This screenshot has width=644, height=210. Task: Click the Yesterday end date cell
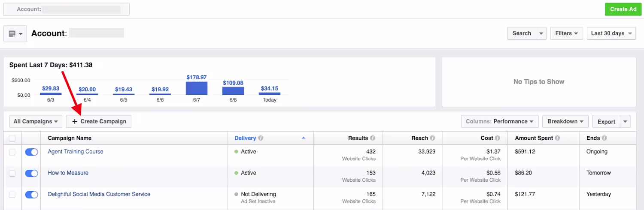598,194
